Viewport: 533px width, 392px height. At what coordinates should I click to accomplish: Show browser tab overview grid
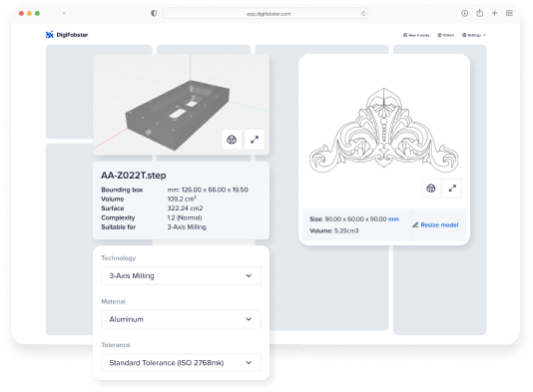pos(509,13)
